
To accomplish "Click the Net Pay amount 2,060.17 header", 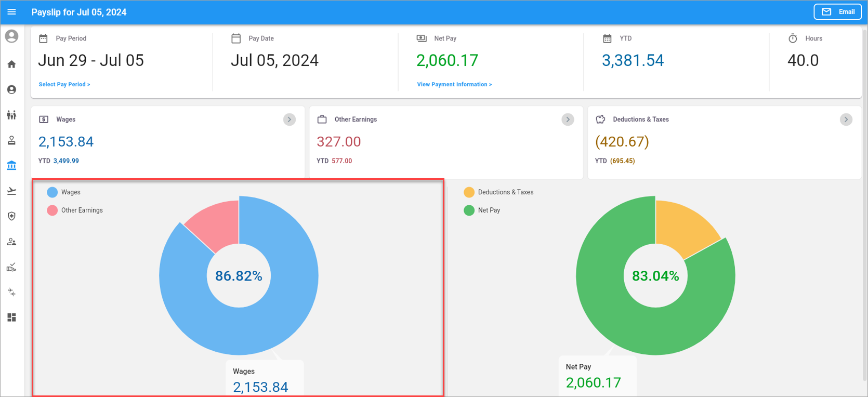I will [447, 60].
